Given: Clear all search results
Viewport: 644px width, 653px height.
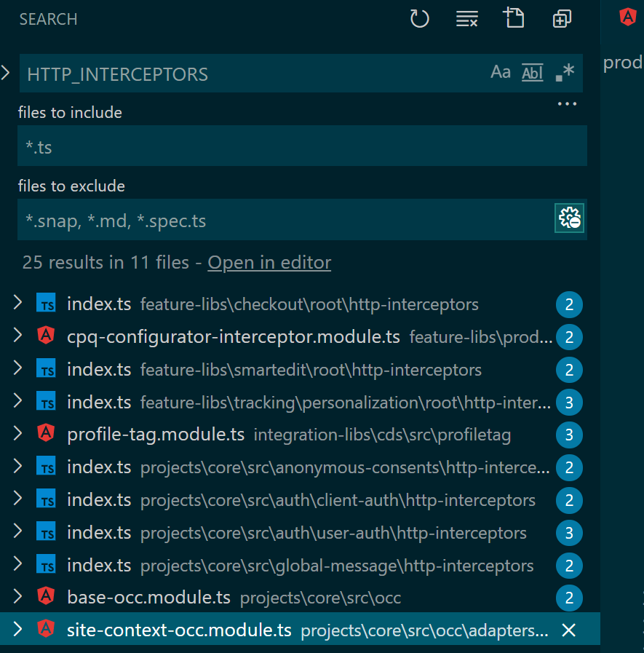Looking at the screenshot, I should [466, 19].
